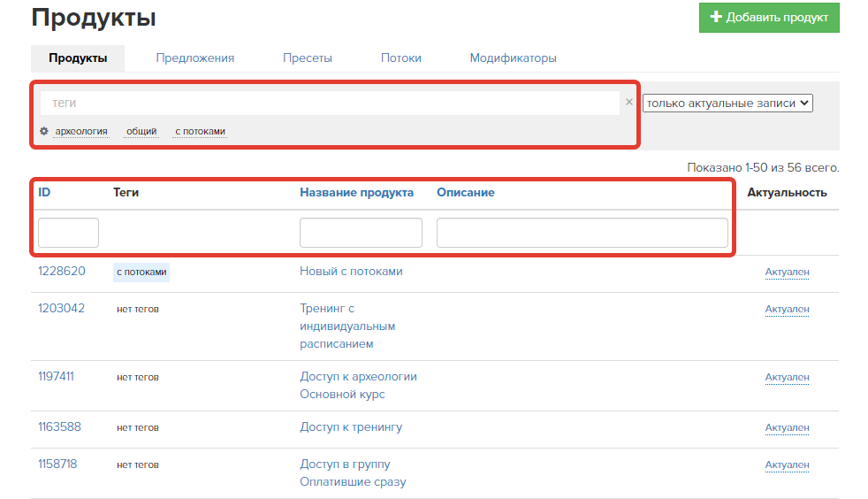The height and width of the screenshot is (499, 868).
Task: Focus the ID filter input box
Action: [x=68, y=233]
